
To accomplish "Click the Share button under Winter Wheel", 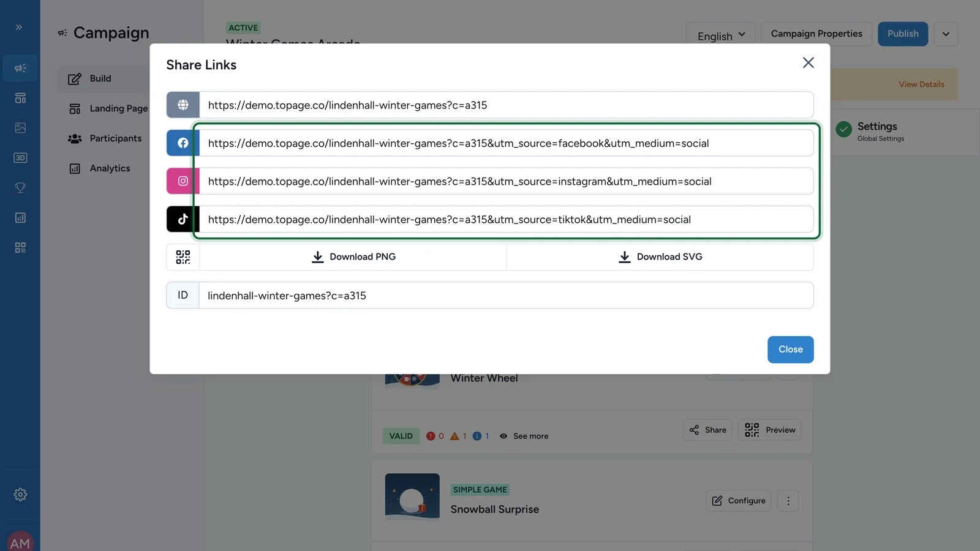I will coord(707,430).
